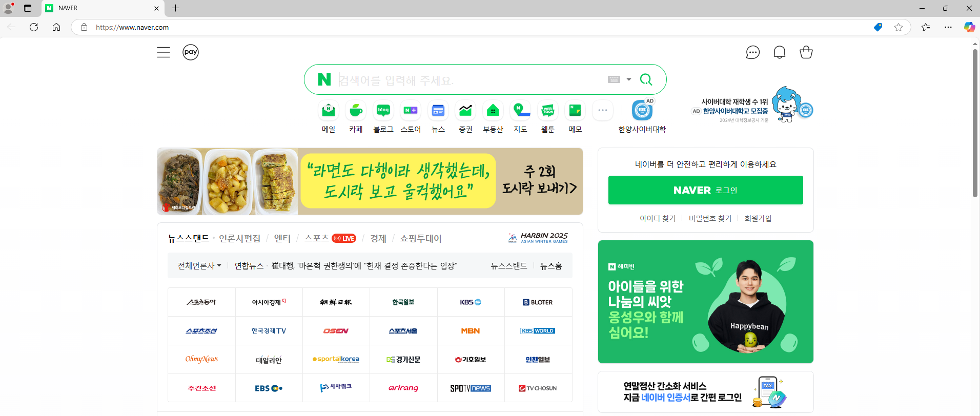Open the shopping basket icon

pos(806,52)
